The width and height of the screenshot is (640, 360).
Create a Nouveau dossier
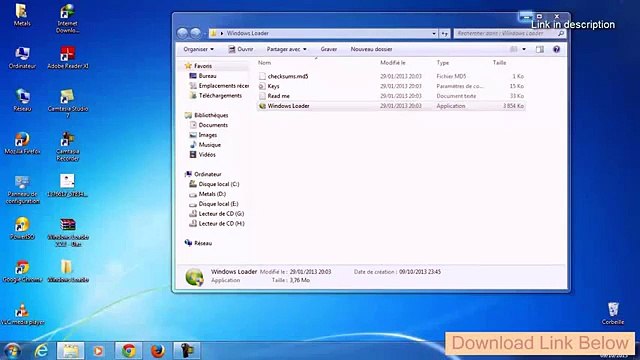coord(371,49)
